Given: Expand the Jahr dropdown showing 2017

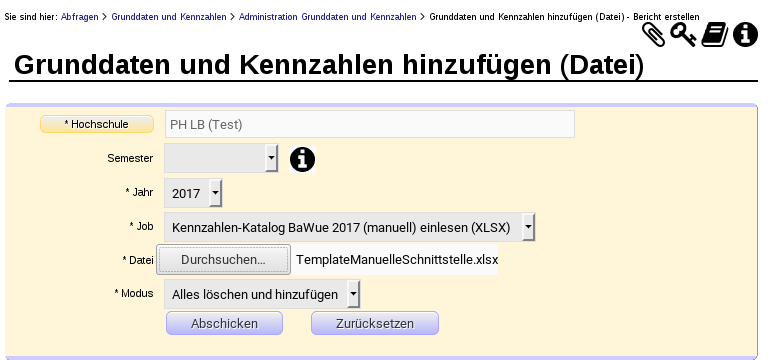Looking at the screenshot, I should point(193,194).
